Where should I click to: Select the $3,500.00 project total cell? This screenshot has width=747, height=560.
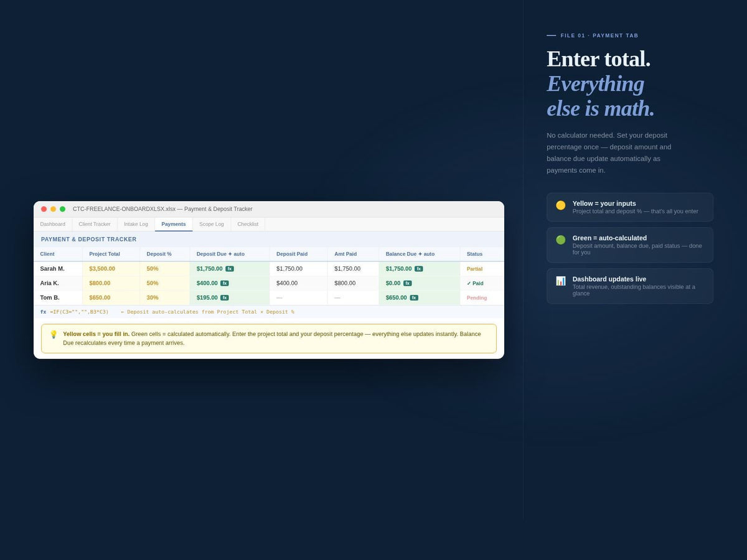(111, 269)
